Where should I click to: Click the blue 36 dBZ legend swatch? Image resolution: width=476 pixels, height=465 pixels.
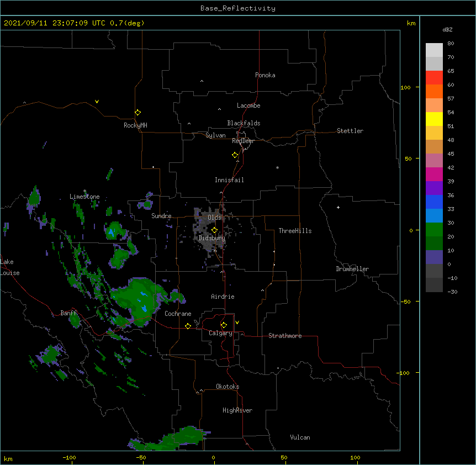(x=434, y=202)
